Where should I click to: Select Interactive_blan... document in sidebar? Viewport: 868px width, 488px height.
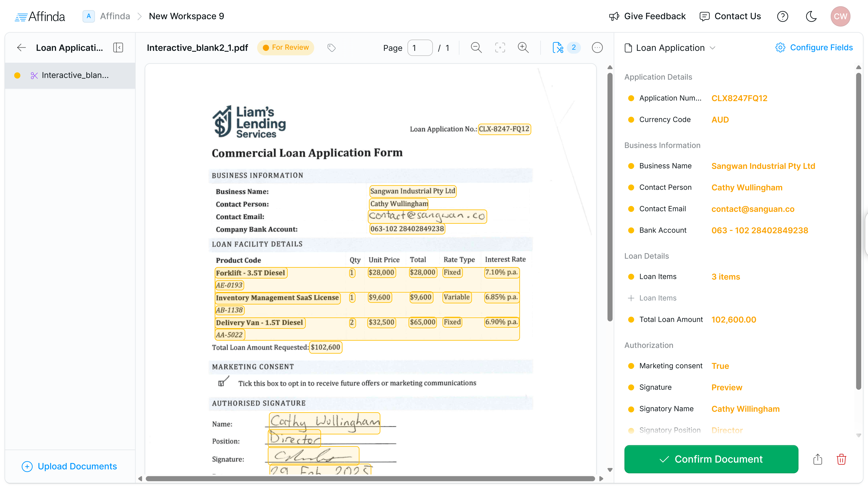coord(75,75)
